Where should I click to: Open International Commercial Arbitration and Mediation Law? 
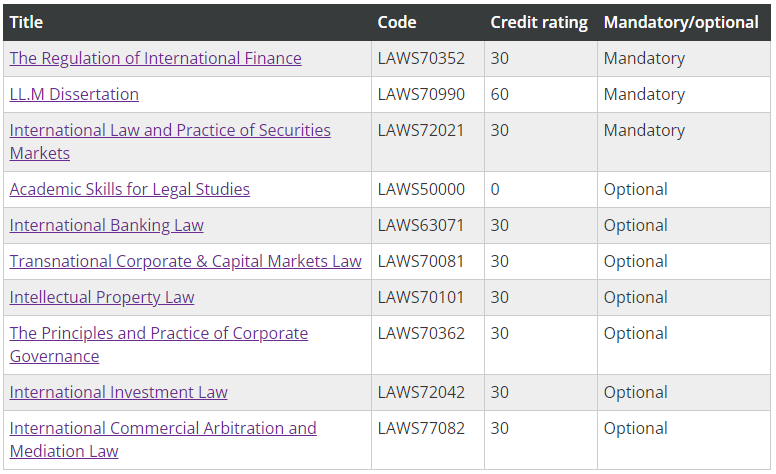[x=163, y=428]
